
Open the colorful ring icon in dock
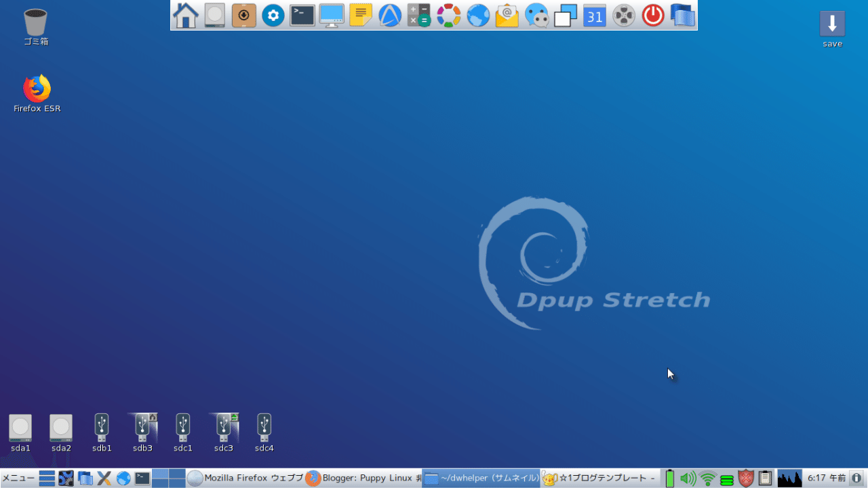448,15
